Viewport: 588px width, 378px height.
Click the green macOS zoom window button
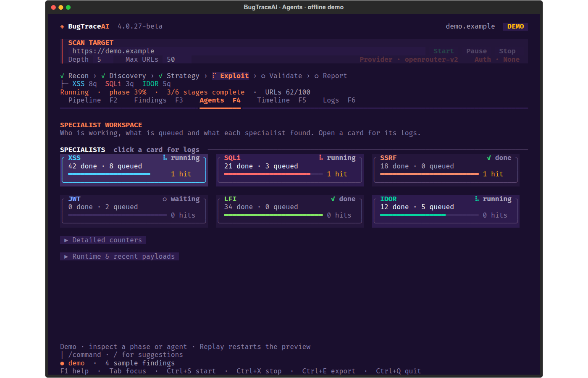[x=68, y=7]
